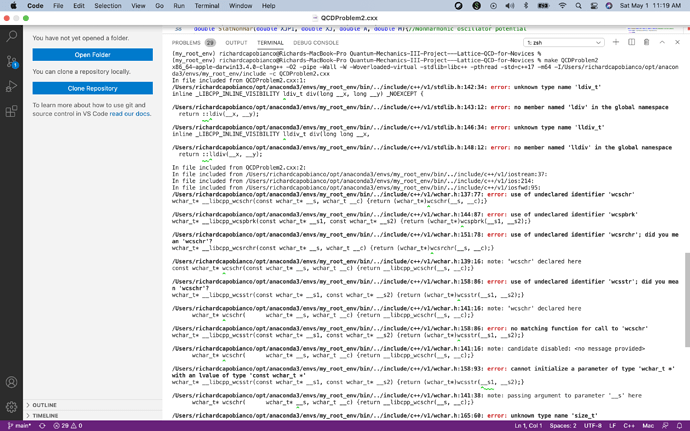Viewport: 690px width, 431px height.
Task: Change end of line sequence LF
Action: [612, 426]
